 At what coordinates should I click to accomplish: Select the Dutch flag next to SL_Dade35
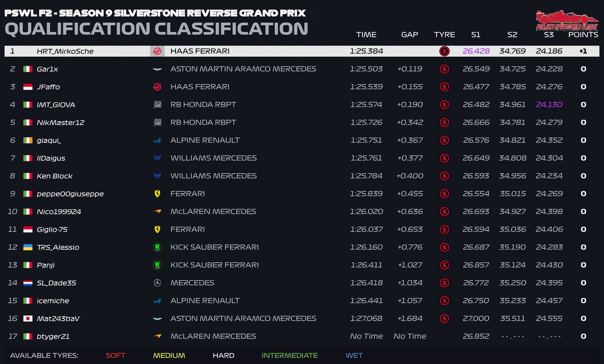pyautogui.click(x=28, y=283)
